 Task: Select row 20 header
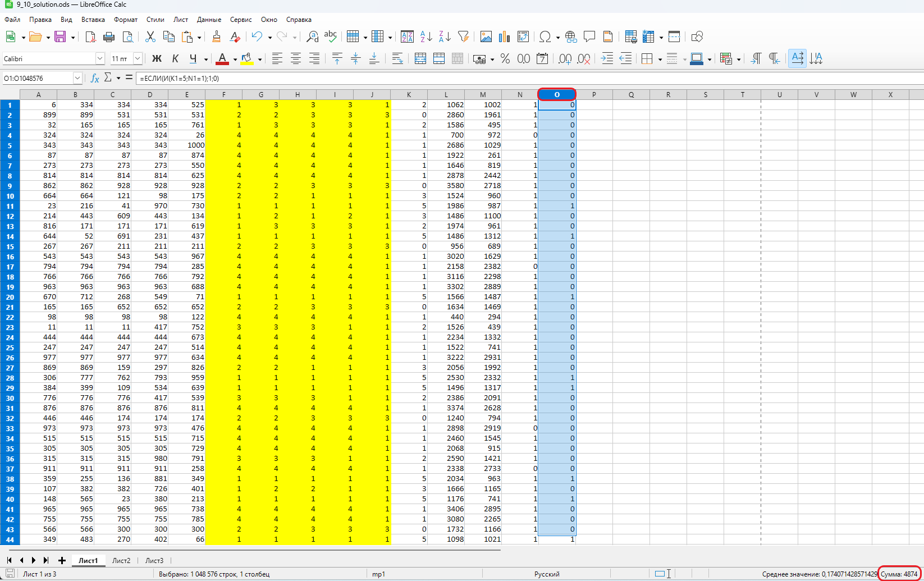(x=10, y=297)
